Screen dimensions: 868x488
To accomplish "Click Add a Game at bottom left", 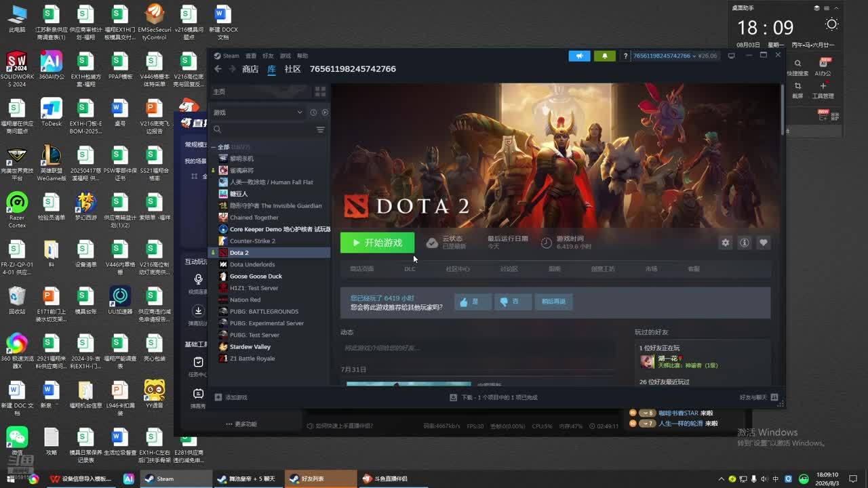I will pyautogui.click(x=231, y=397).
